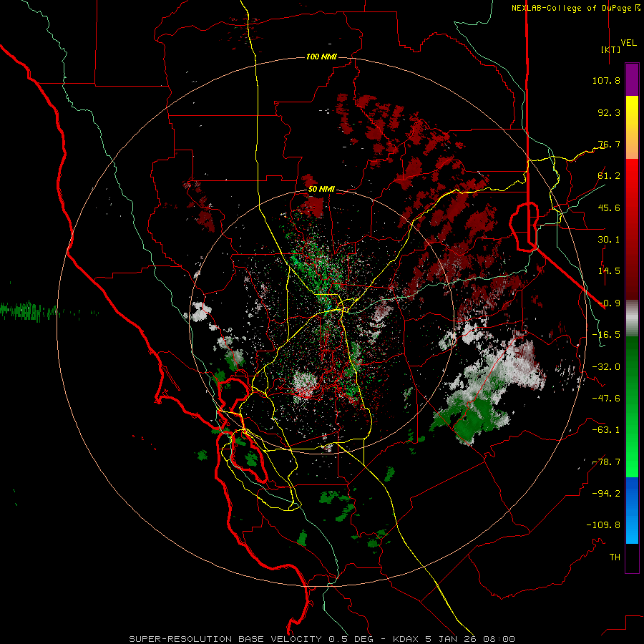
Task: Select the 92.3 legend value
Action: [609, 112]
